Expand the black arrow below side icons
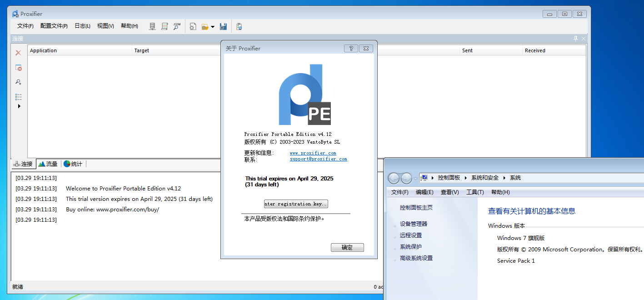 click(19, 106)
